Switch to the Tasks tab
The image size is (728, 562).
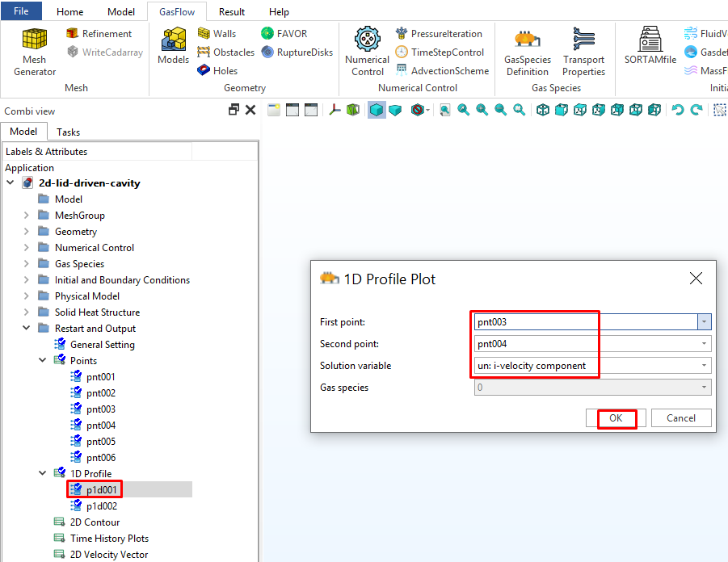tap(68, 132)
